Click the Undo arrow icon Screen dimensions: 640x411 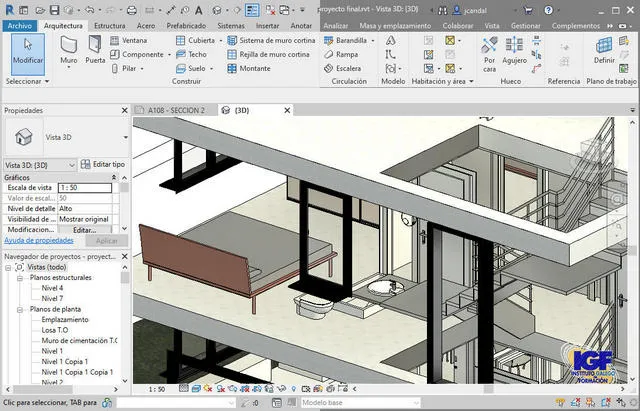[x=90, y=10]
